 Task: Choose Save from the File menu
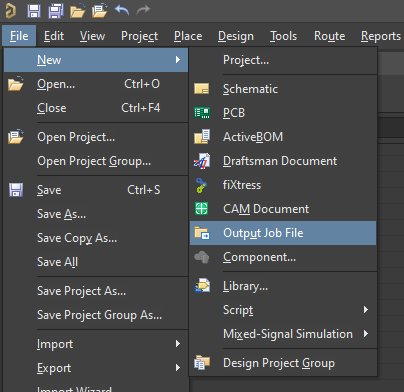[x=96, y=190]
